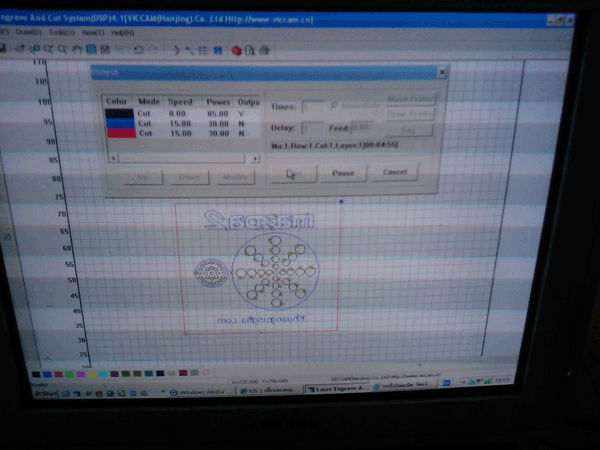The height and width of the screenshot is (450, 600).
Task: Click the array rows toolbar icon
Action: point(203,51)
